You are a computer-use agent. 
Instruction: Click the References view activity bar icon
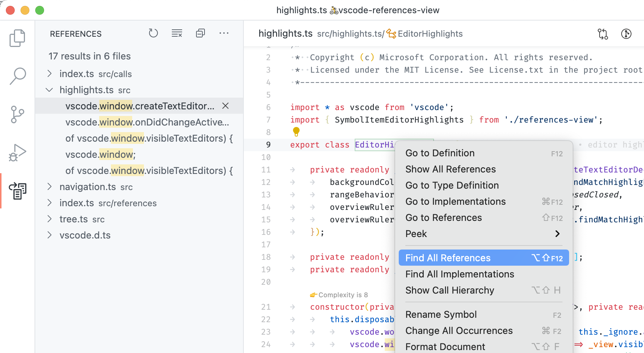tap(17, 191)
